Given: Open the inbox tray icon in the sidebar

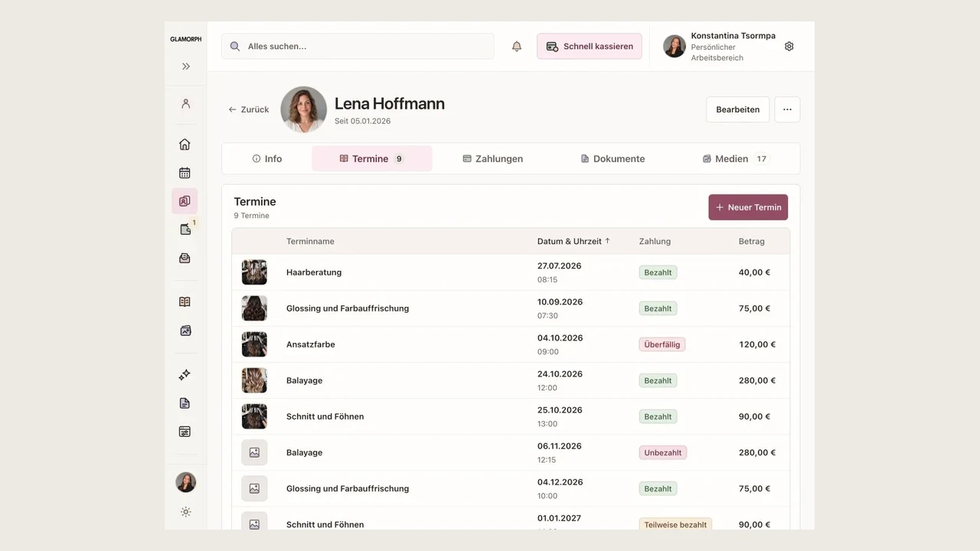Looking at the screenshot, I should (x=185, y=259).
